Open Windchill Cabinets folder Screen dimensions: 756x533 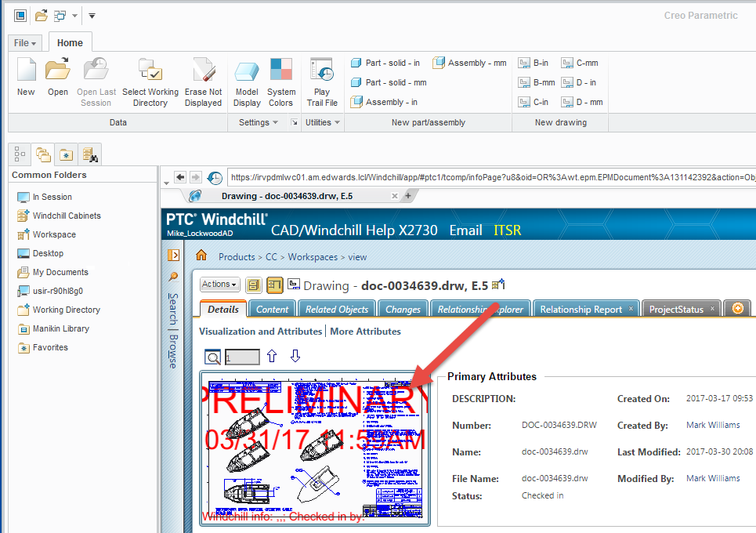[x=59, y=216]
